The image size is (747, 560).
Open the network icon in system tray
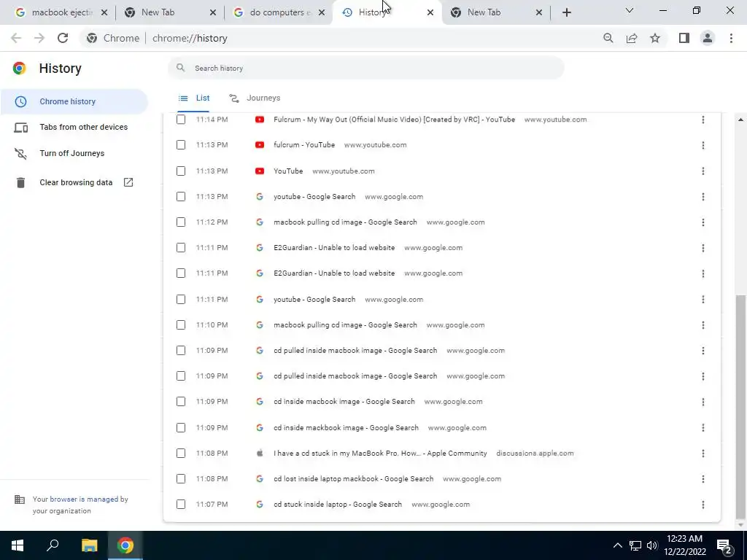(x=635, y=545)
